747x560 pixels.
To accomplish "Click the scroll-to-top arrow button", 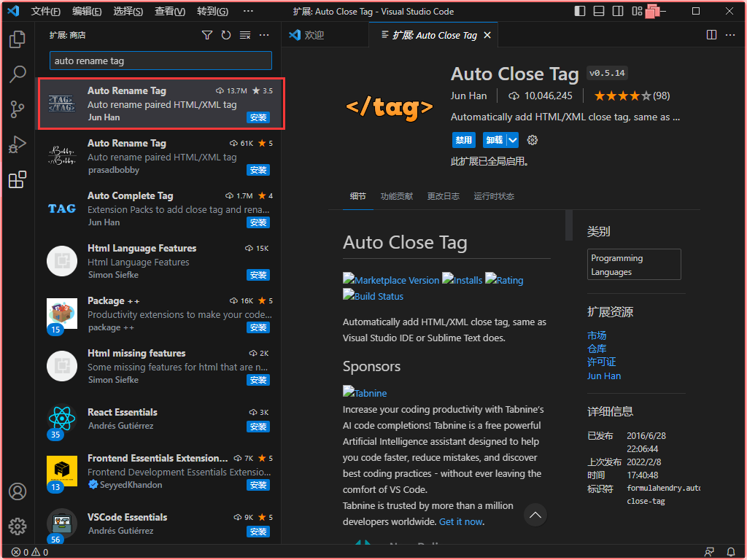I will 535,515.
